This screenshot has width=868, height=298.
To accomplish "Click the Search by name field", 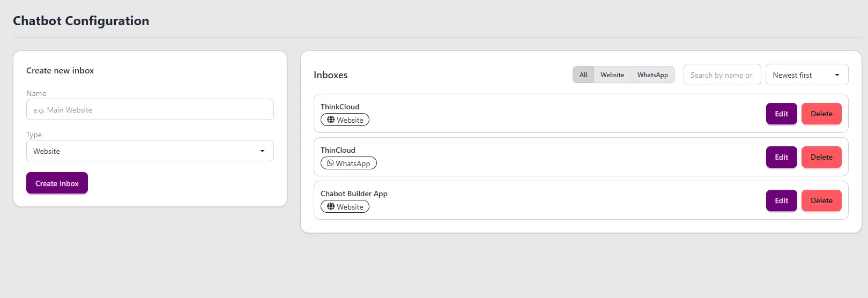I will (722, 74).
